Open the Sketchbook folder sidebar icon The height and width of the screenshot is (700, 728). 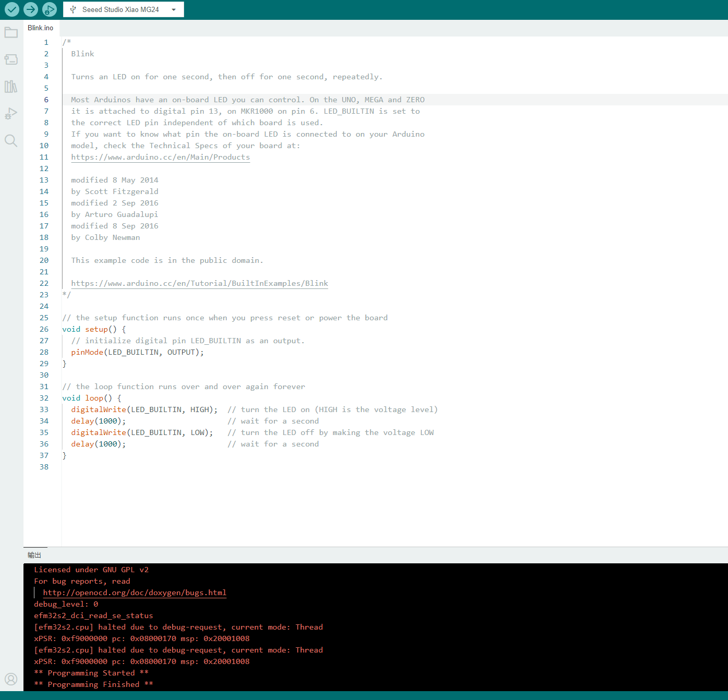[x=11, y=32]
